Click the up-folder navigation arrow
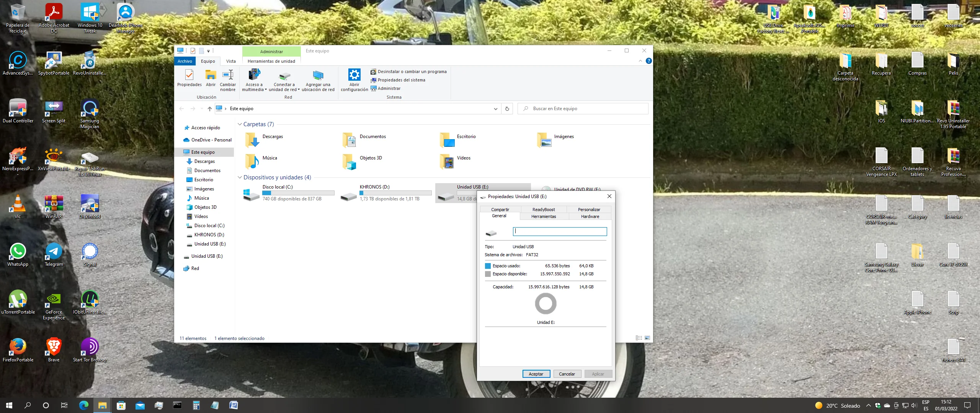 click(209, 109)
